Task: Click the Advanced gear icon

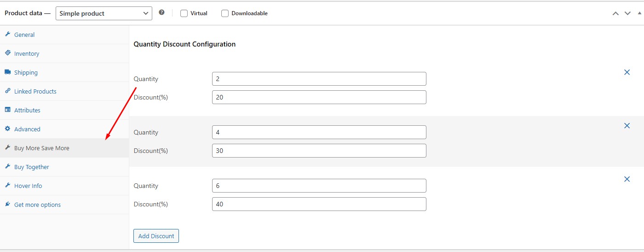Action: point(7,129)
